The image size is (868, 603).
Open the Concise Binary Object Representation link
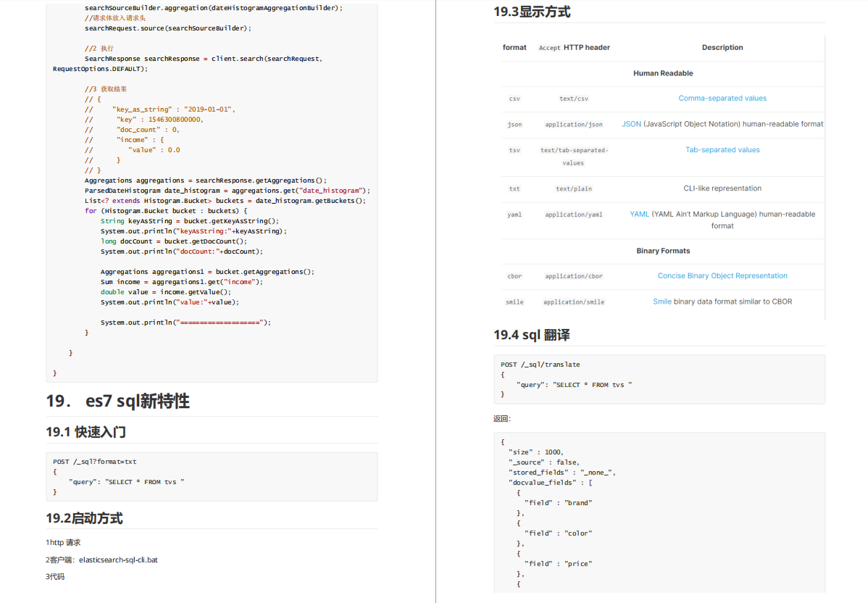pos(722,275)
